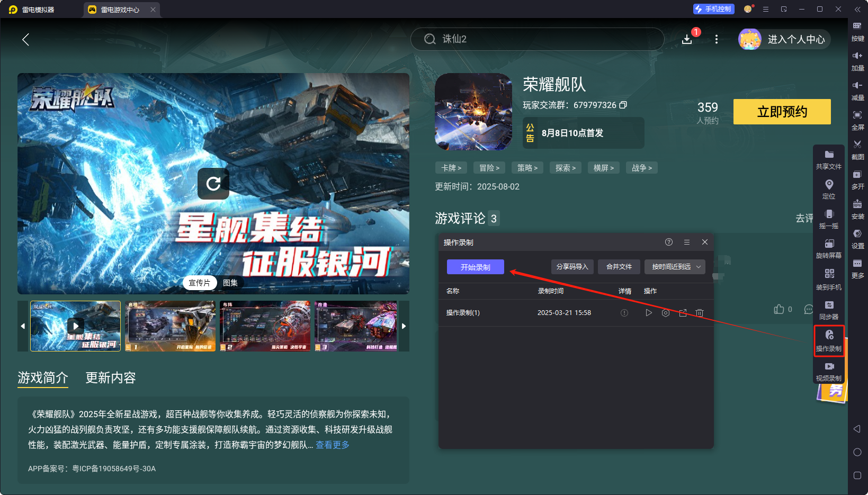Start recording with 开始录制 button
The width and height of the screenshot is (868, 495).
pos(476,267)
